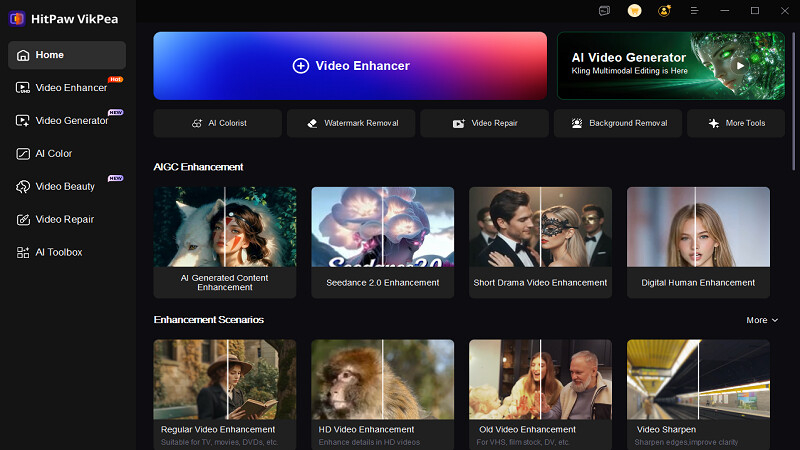
Task: Click the vertical scrollbar on the right
Action: tap(793, 101)
